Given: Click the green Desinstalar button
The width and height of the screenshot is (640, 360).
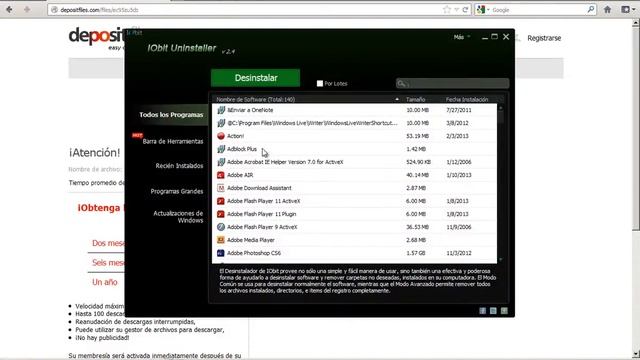Looking at the screenshot, I should pos(256,78).
